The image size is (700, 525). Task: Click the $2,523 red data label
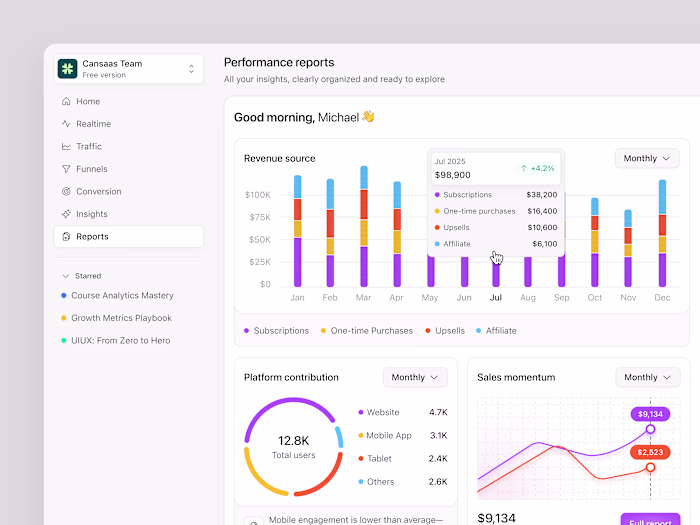[x=650, y=453]
